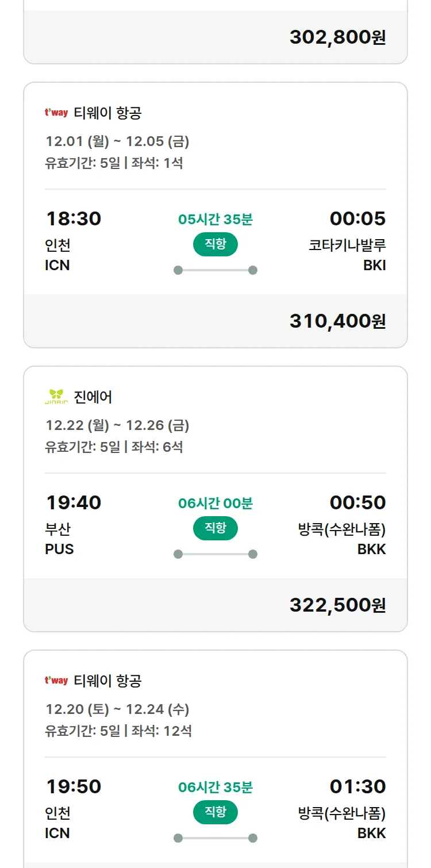Click the 00:50 arrival time at Bangkok
Screen dimensions: 431x868
click(357, 503)
